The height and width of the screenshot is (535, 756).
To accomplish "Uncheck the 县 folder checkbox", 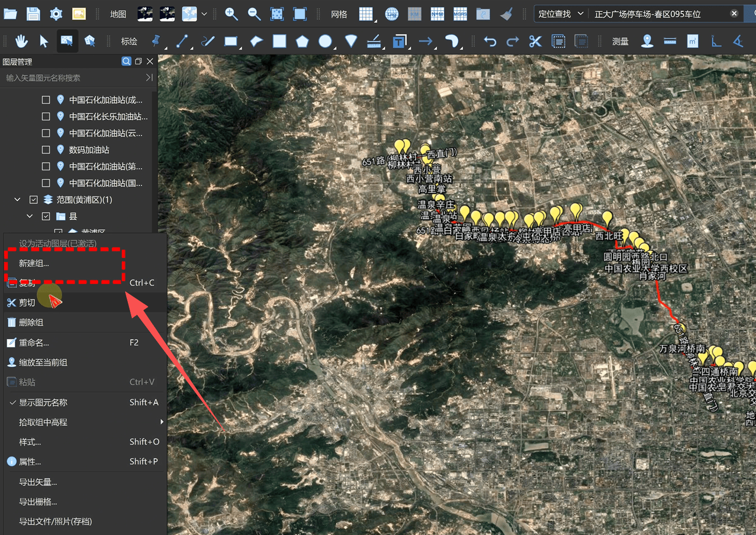I will click(x=46, y=217).
